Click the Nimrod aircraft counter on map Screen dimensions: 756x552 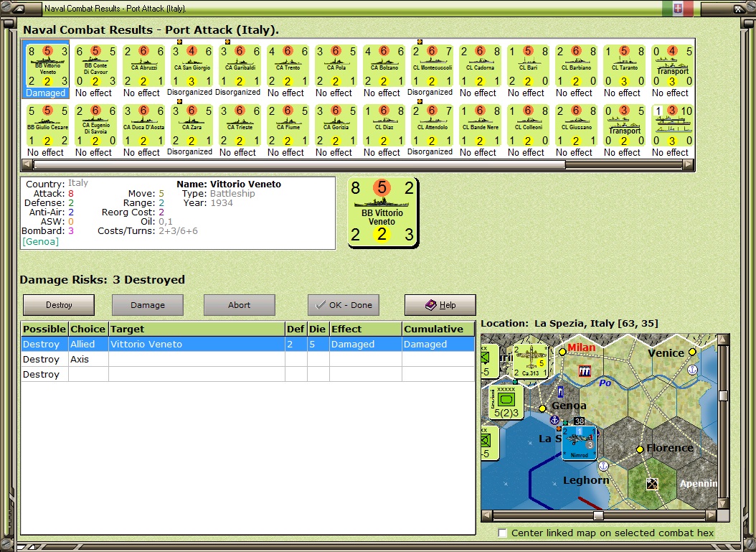tap(579, 443)
